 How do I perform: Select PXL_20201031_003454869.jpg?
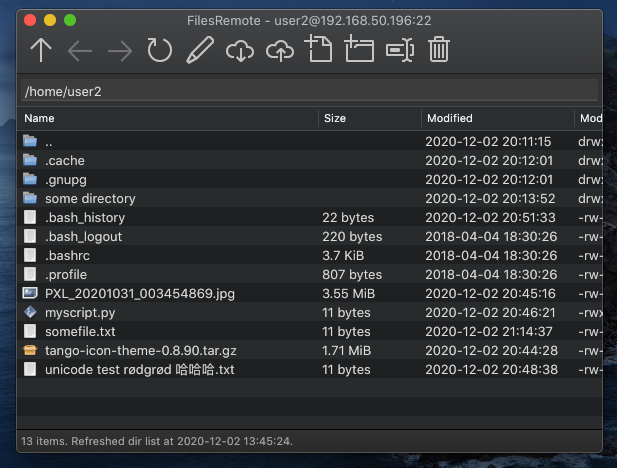[x=310, y=293]
